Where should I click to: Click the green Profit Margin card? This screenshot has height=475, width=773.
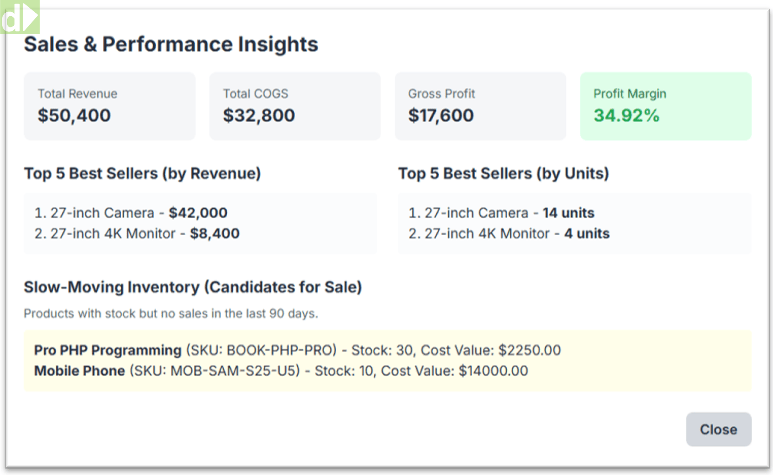665,106
